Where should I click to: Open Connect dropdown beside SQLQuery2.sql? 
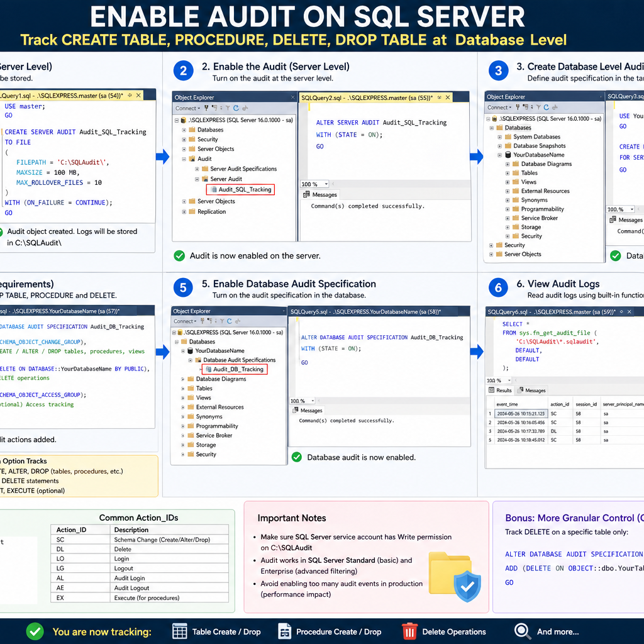click(x=187, y=108)
